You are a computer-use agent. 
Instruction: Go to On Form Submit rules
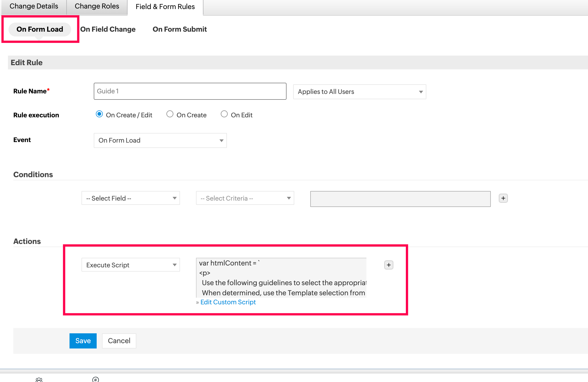(x=179, y=29)
